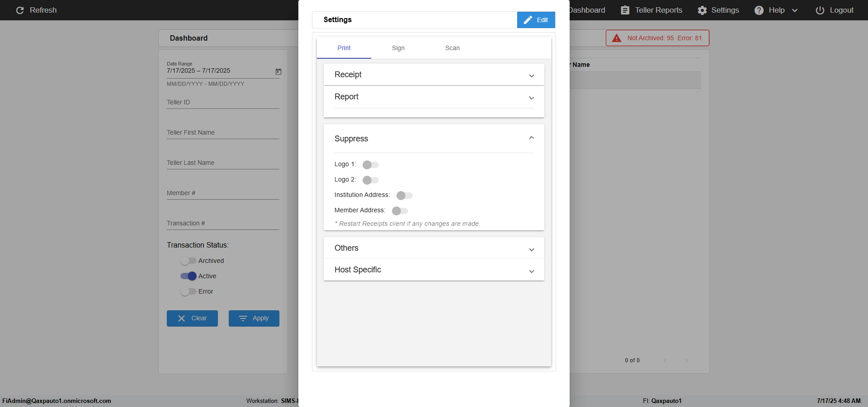Click the Settings gear icon in navbar
Viewport: 868px width, 407px height.
point(702,10)
